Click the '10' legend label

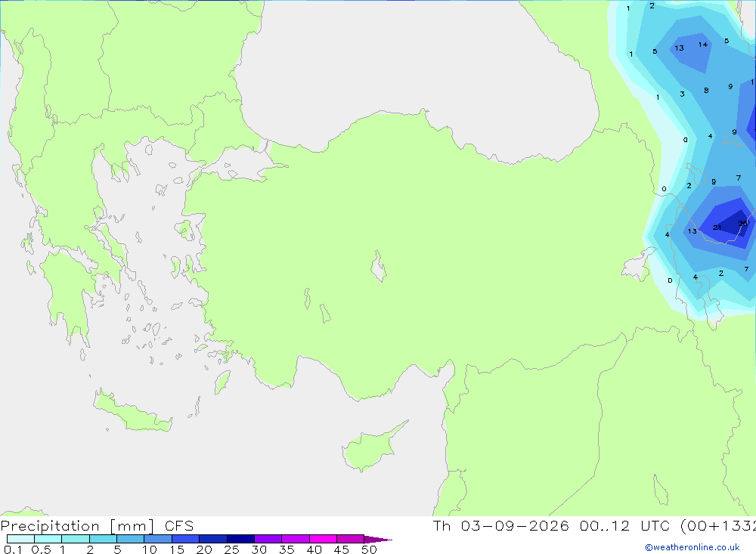coord(150,549)
